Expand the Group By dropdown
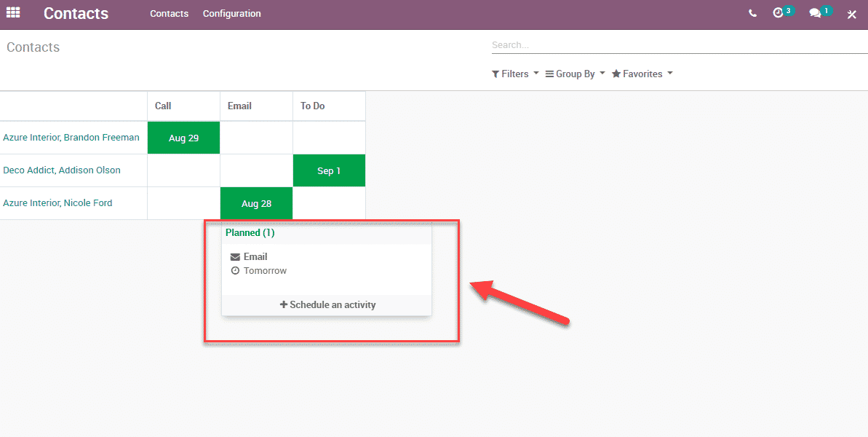Viewport: 868px width, 437px height. (x=575, y=74)
